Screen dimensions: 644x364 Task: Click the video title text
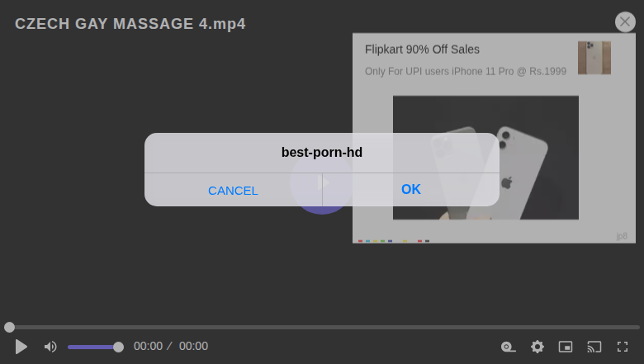[130, 24]
